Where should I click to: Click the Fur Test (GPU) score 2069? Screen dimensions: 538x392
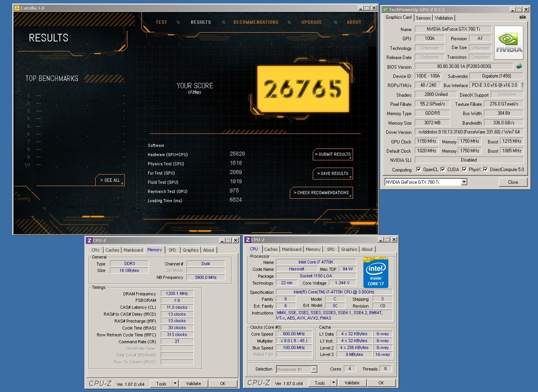236,172
